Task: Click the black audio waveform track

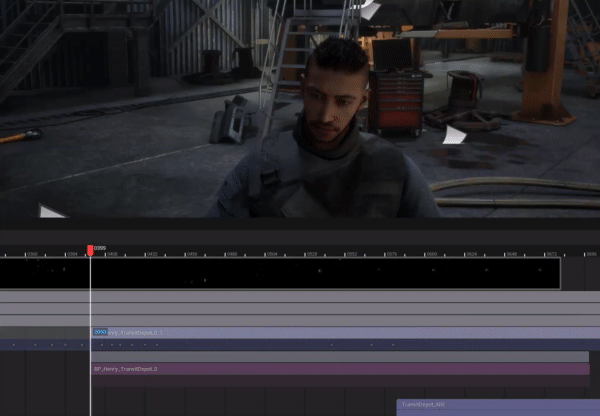Action: [280, 273]
